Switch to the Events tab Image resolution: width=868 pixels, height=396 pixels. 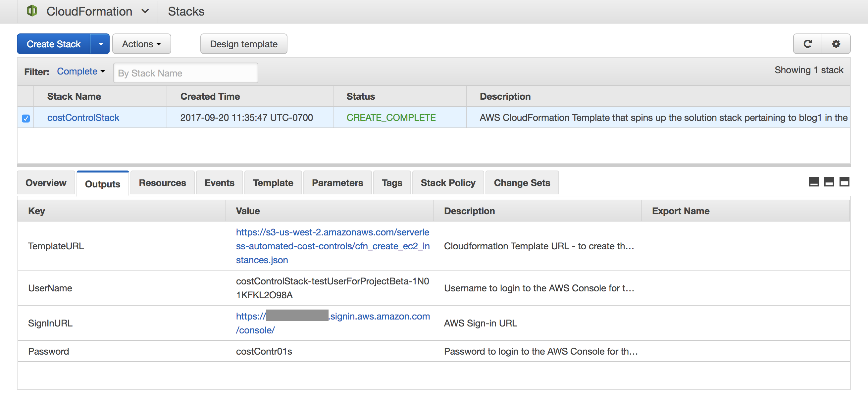pos(219,183)
